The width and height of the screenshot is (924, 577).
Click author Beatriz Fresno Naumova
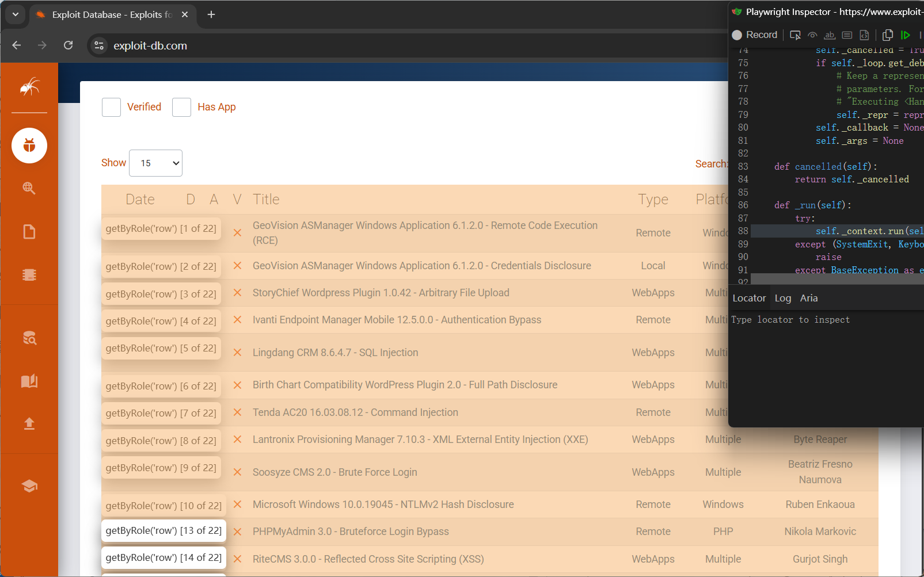click(x=820, y=472)
